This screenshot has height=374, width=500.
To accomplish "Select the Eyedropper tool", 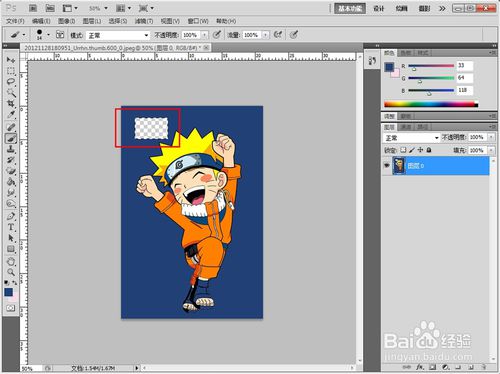I will pos(11,115).
